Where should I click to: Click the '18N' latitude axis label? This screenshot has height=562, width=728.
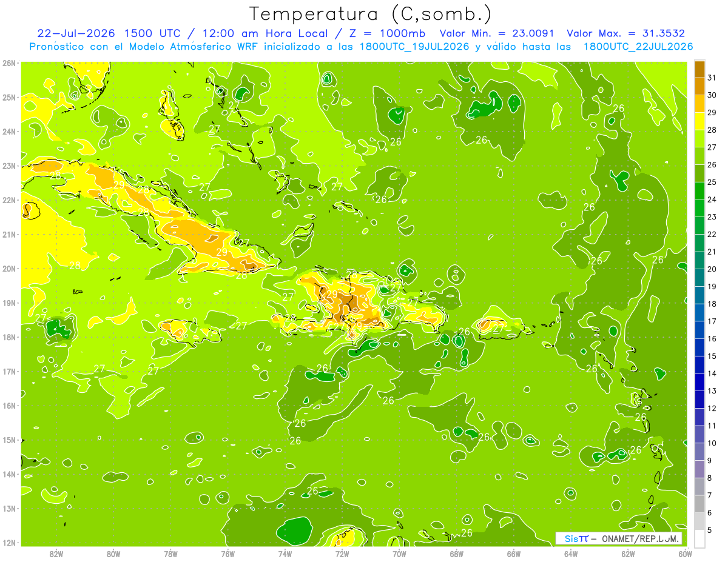tap(8, 336)
